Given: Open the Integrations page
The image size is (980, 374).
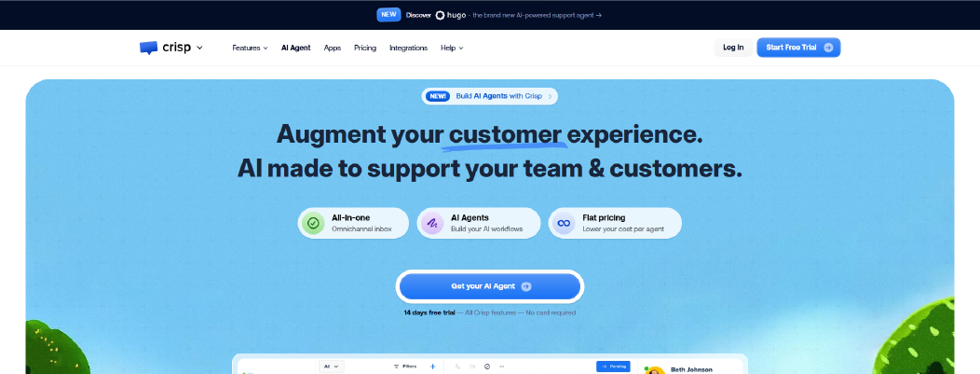Looking at the screenshot, I should coord(408,48).
